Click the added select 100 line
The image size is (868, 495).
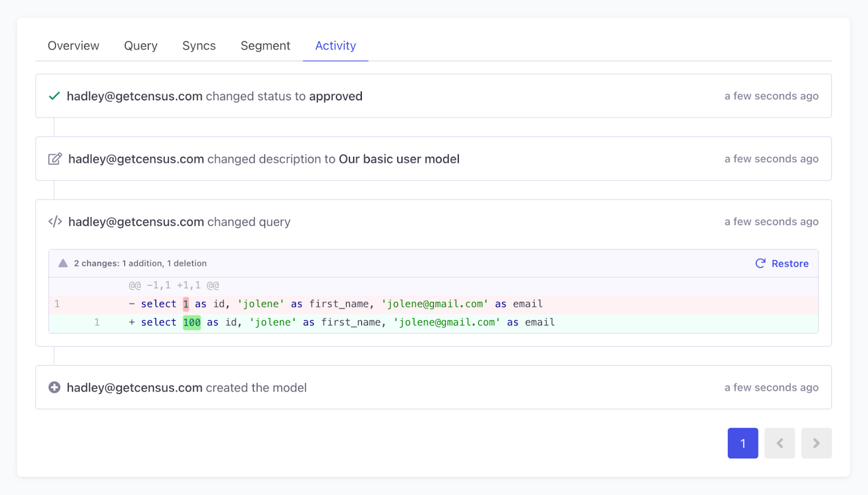coord(342,322)
